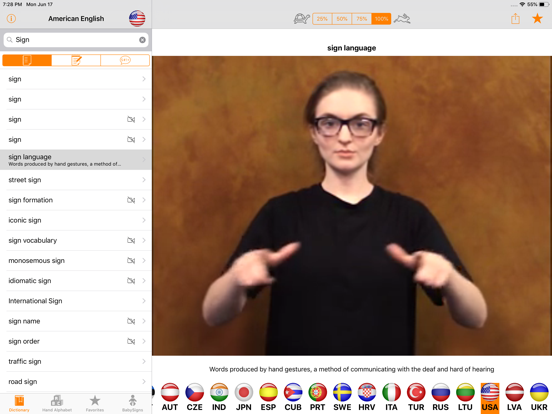Open the info button beside American English

coord(11,18)
